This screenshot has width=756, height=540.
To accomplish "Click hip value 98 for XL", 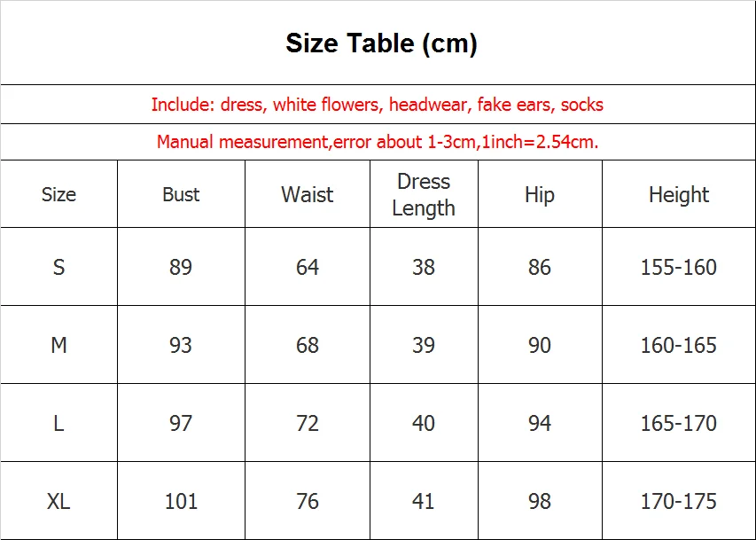I will coord(540,501).
